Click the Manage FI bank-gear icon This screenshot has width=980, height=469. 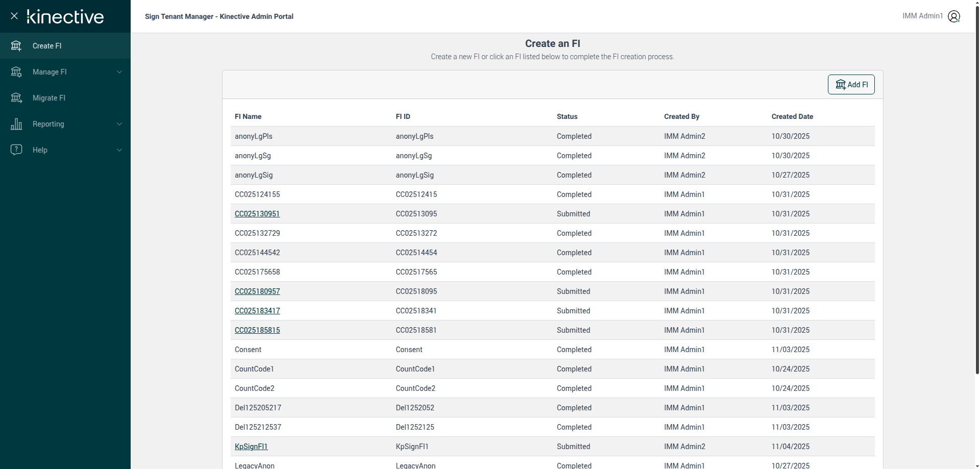click(16, 72)
